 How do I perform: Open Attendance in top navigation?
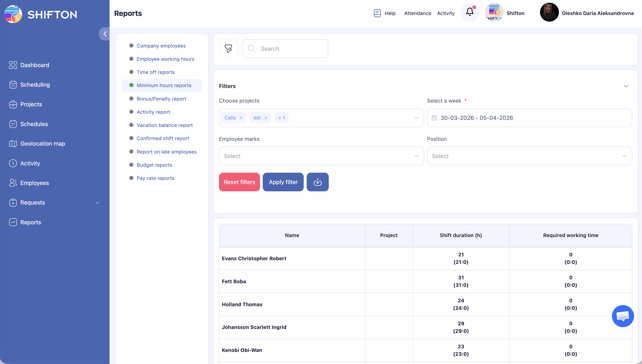coord(417,13)
